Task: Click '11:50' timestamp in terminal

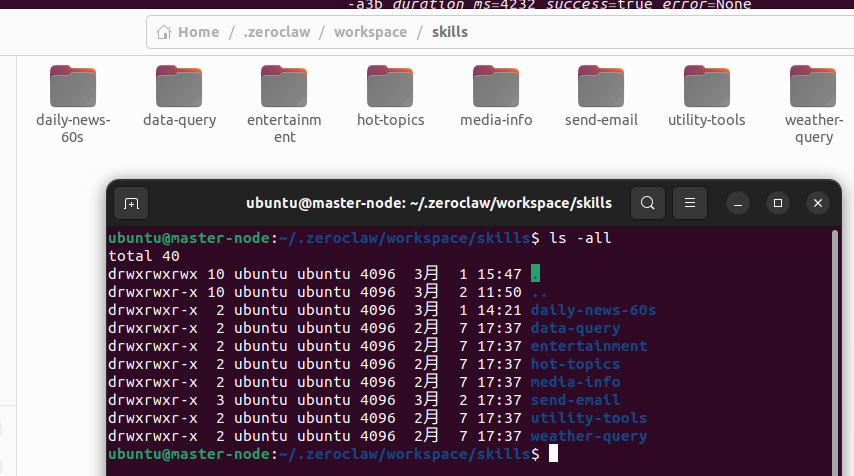Action: click(x=499, y=292)
